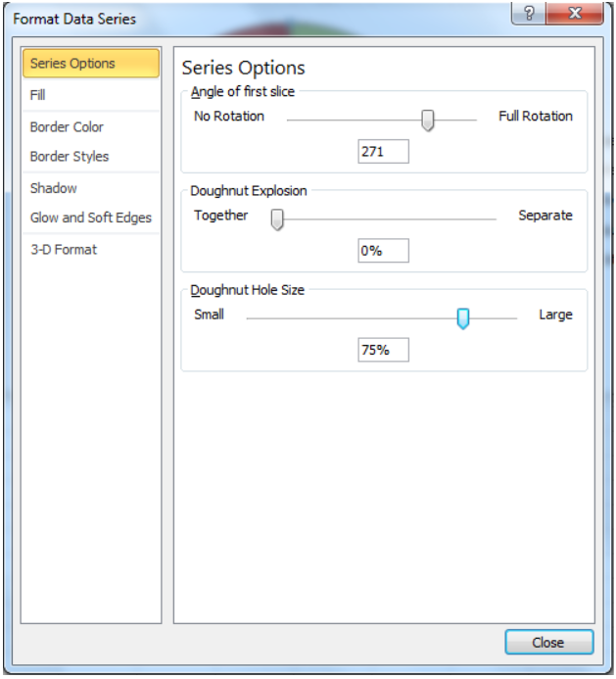This screenshot has height=679, width=616.
Task: Click the explosion percentage field showing 0%
Action: 383,251
